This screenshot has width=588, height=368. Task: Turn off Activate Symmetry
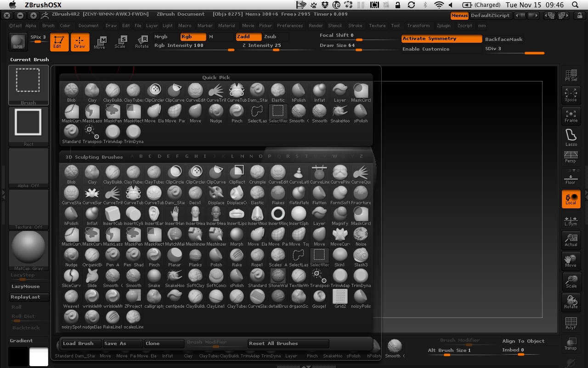click(442, 39)
